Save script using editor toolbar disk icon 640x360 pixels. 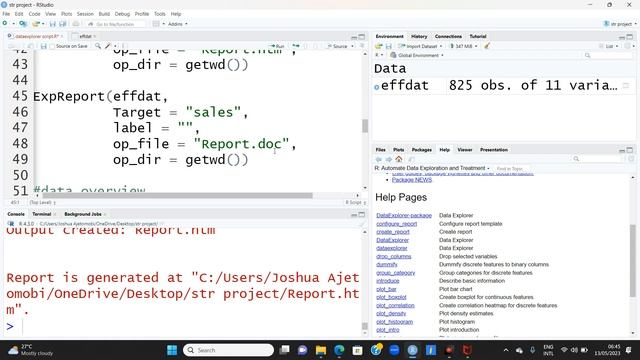(x=44, y=46)
